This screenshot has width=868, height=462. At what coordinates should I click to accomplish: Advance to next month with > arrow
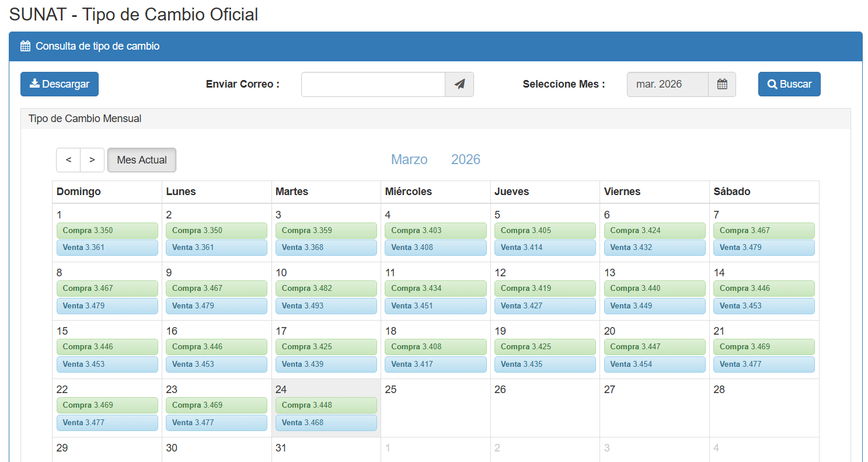(x=92, y=160)
